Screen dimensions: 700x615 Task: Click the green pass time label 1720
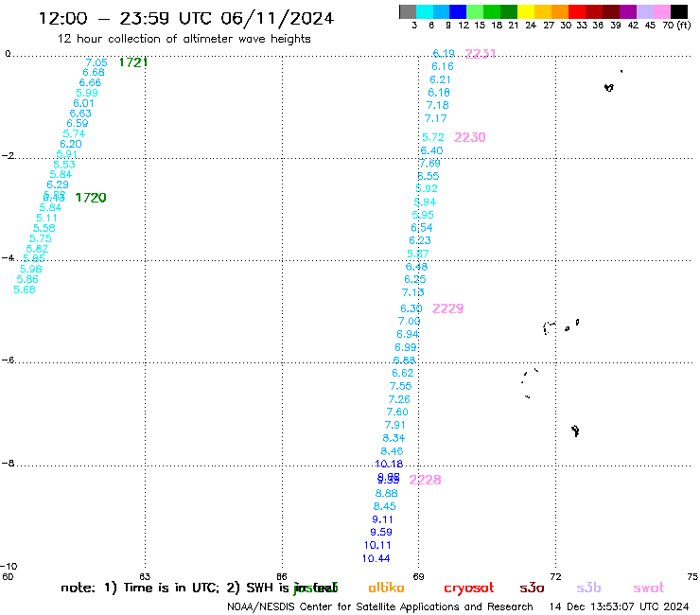tap(91, 198)
